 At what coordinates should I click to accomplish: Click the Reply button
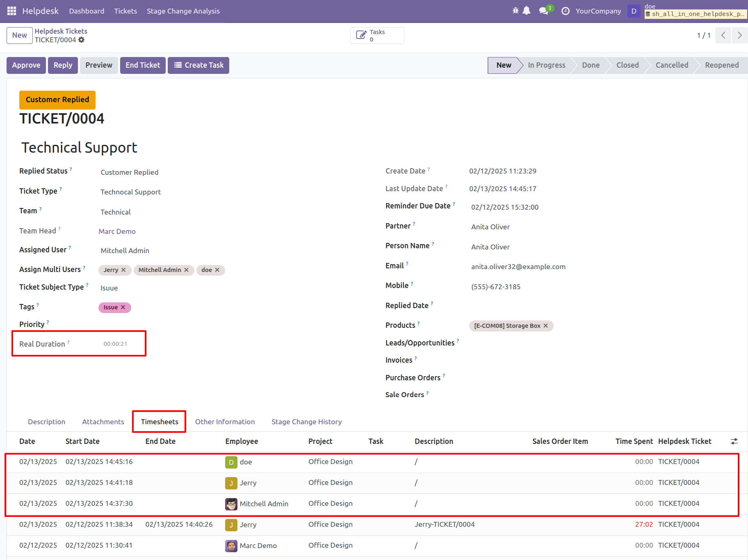[63, 65]
